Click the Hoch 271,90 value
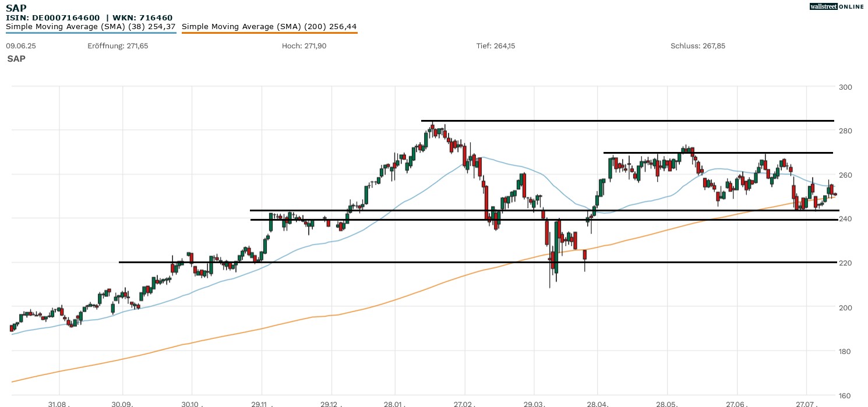Image resolution: width=868 pixels, height=407 pixels. pos(304,46)
